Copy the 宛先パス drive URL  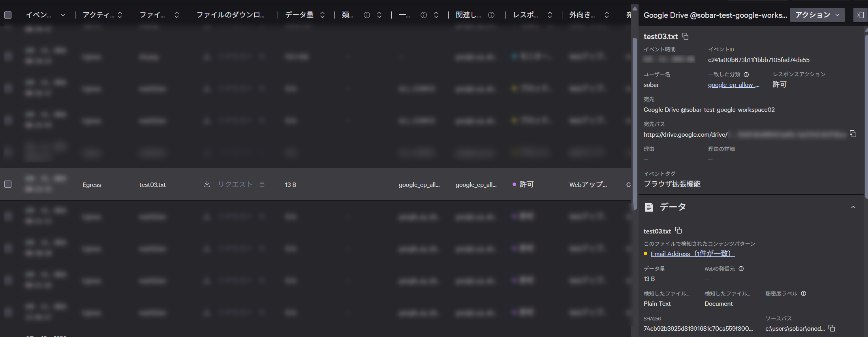853,134
